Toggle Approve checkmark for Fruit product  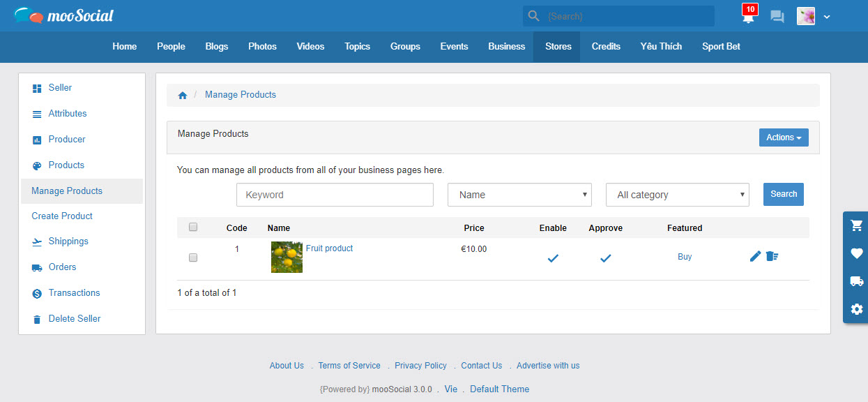(x=606, y=258)
